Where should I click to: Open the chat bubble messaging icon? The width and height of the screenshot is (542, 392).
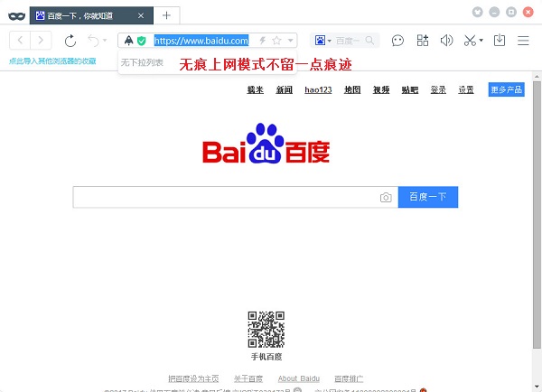pos(397,41)
